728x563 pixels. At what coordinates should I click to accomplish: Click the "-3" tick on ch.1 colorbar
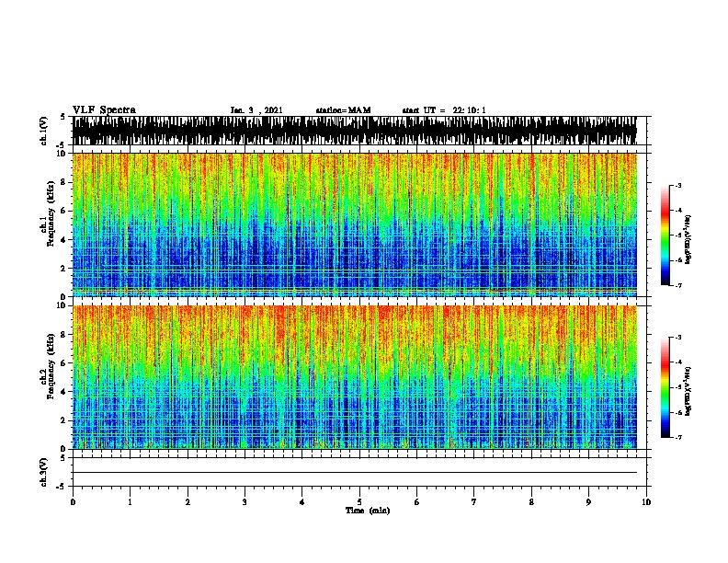click(677, 186)
